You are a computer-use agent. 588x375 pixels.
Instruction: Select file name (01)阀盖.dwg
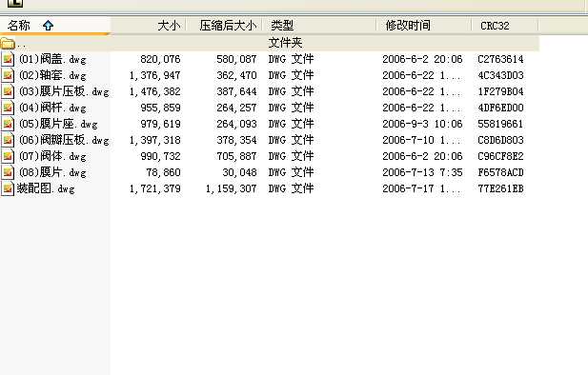pos(52,59)
